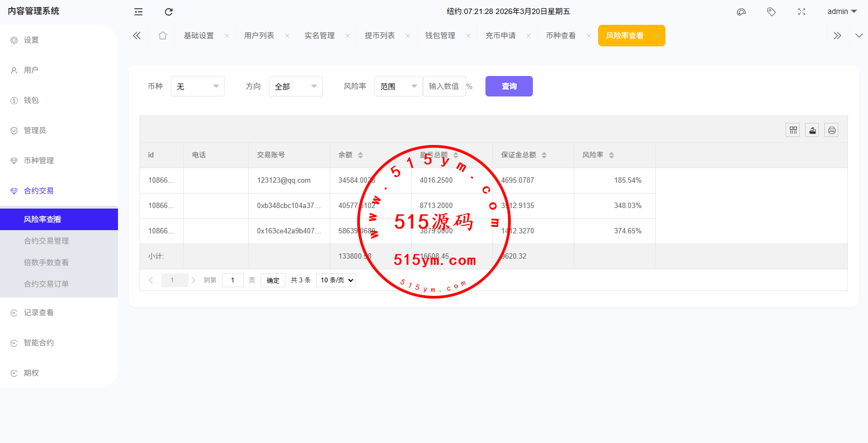
Task: Toggle fullscreen mode icon
Action: 802,12
